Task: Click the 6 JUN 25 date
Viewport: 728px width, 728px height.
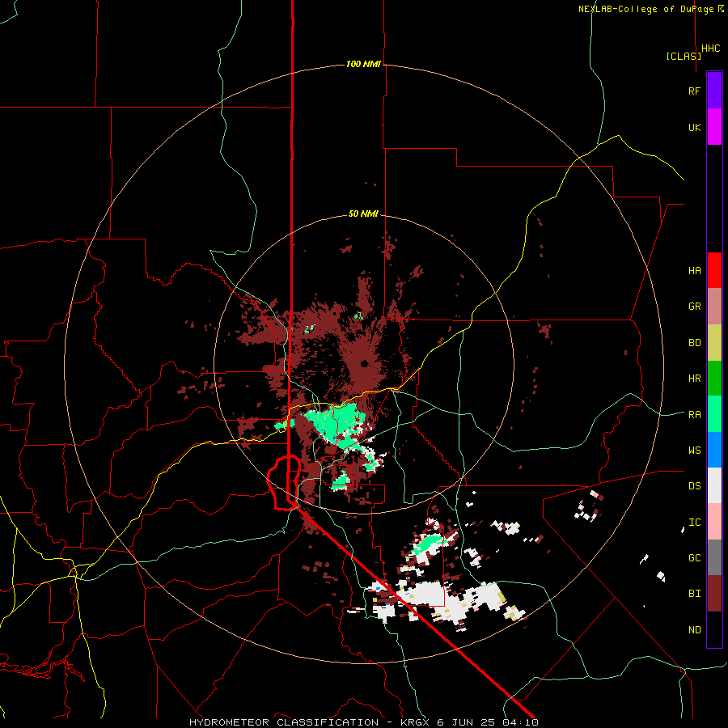Action: coord(466,722)
